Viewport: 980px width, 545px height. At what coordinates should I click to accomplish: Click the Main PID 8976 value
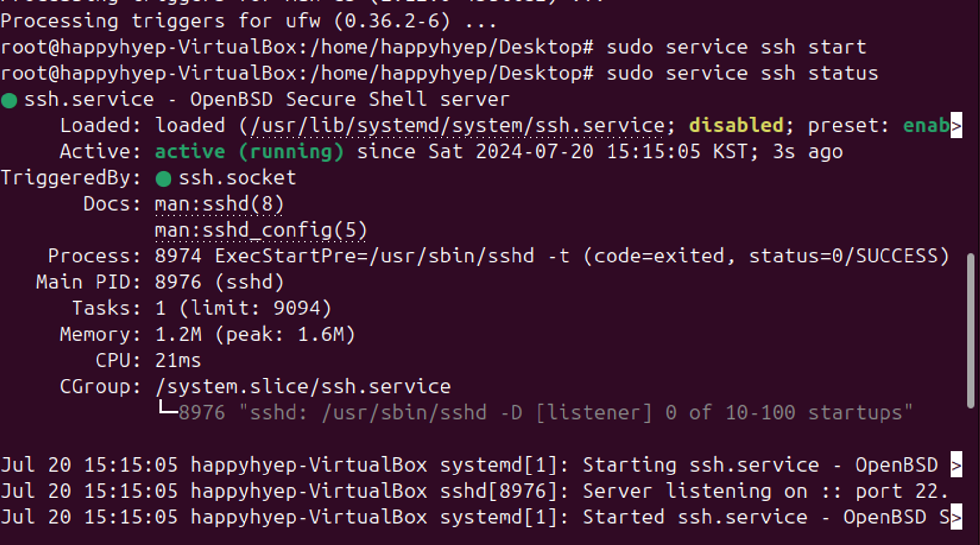tap(219, 282)
